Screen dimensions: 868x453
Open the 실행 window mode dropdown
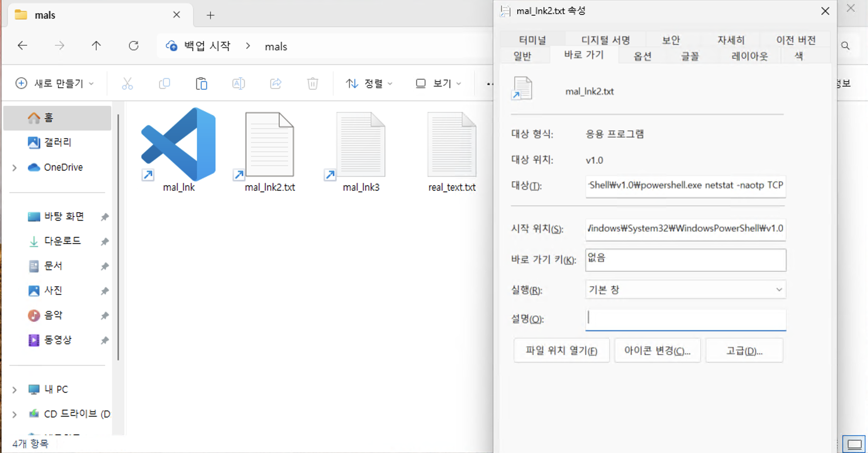point(685,289)
